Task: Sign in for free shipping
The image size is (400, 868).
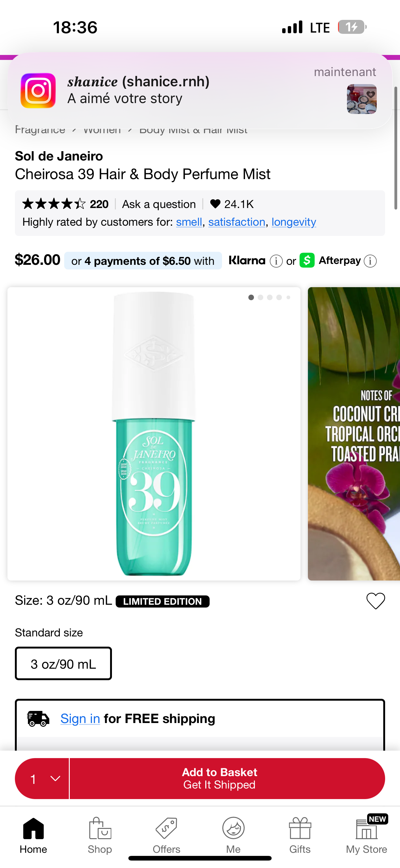Action: click(80, 718)
